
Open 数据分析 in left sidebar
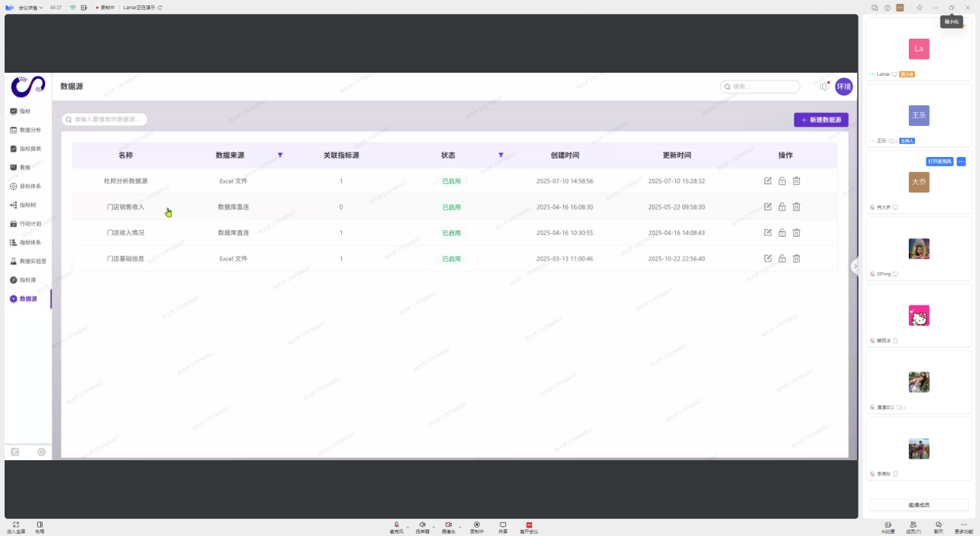click(31, 130)
